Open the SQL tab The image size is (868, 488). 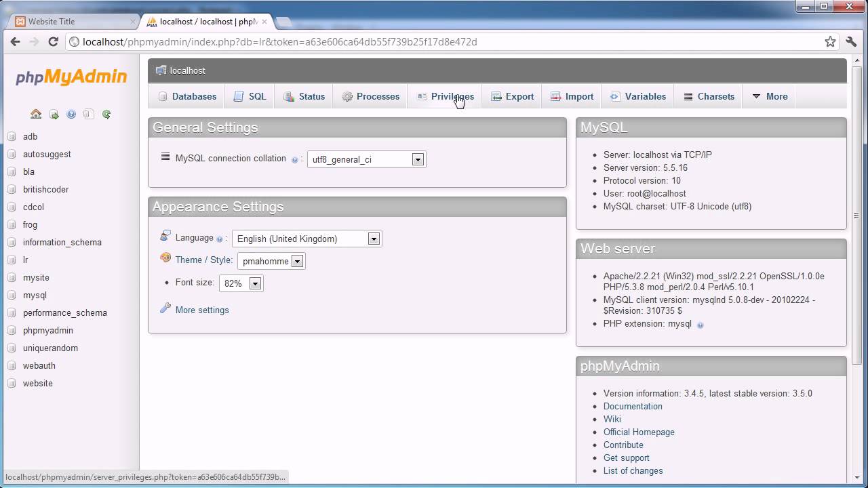(250, 96)
